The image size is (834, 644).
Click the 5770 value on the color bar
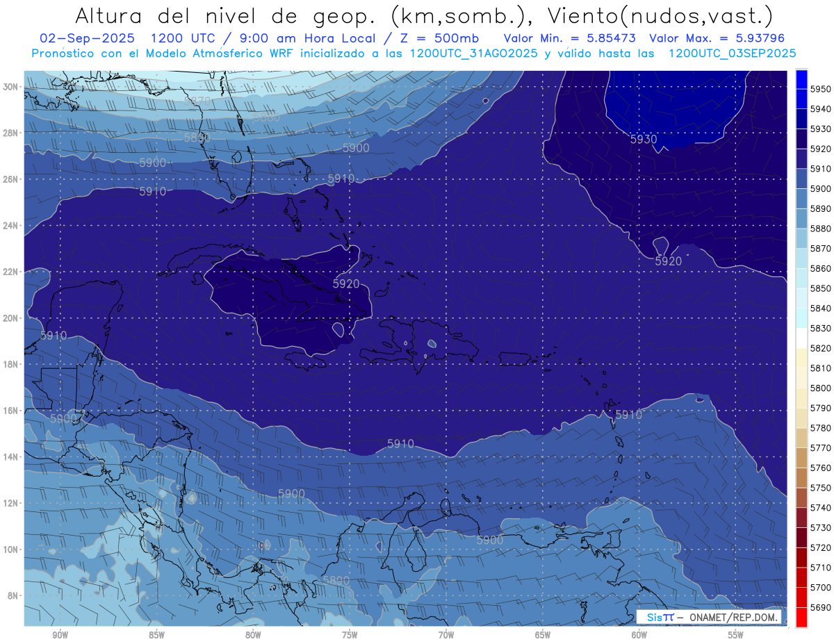coord(821,448)
